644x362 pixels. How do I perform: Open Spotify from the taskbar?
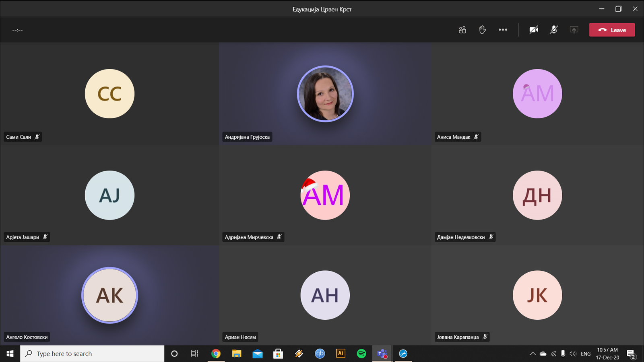coord(361,354)
